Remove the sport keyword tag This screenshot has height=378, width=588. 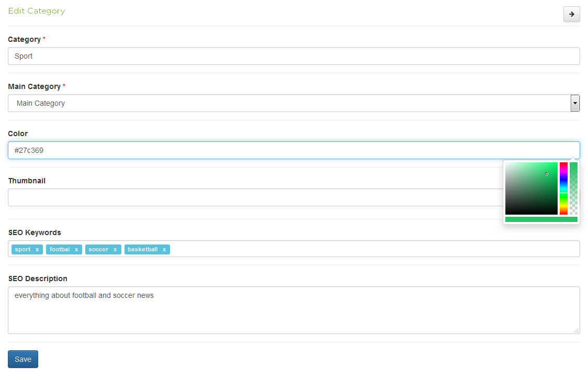click(37, 250)
